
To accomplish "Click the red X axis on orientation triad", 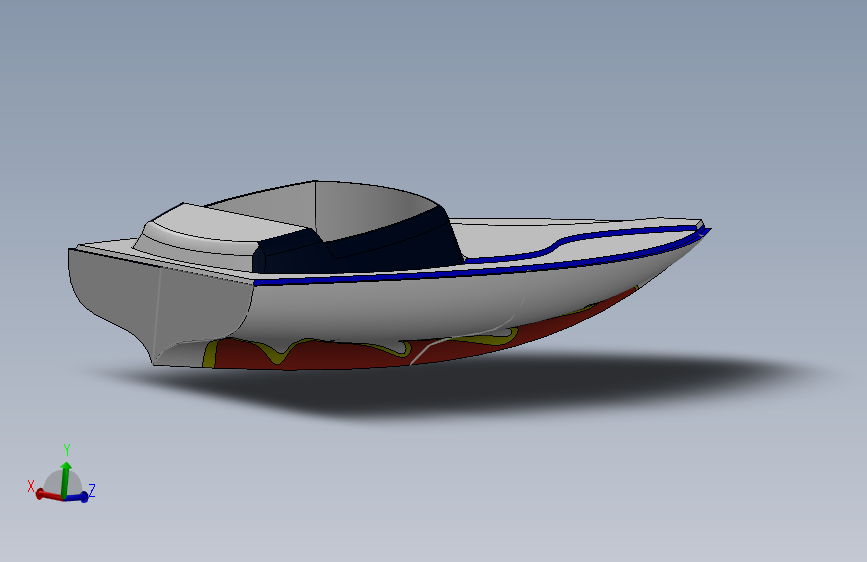I will [x=49, y=495].
